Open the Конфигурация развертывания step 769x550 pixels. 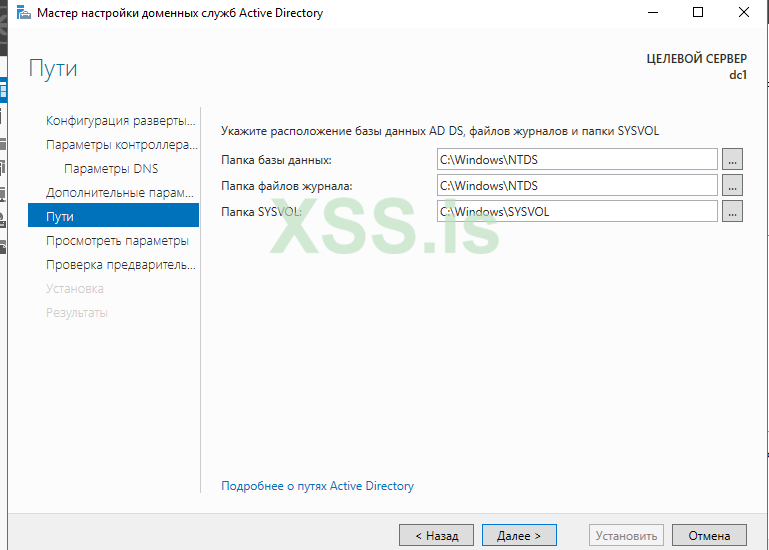pos(120,121)
